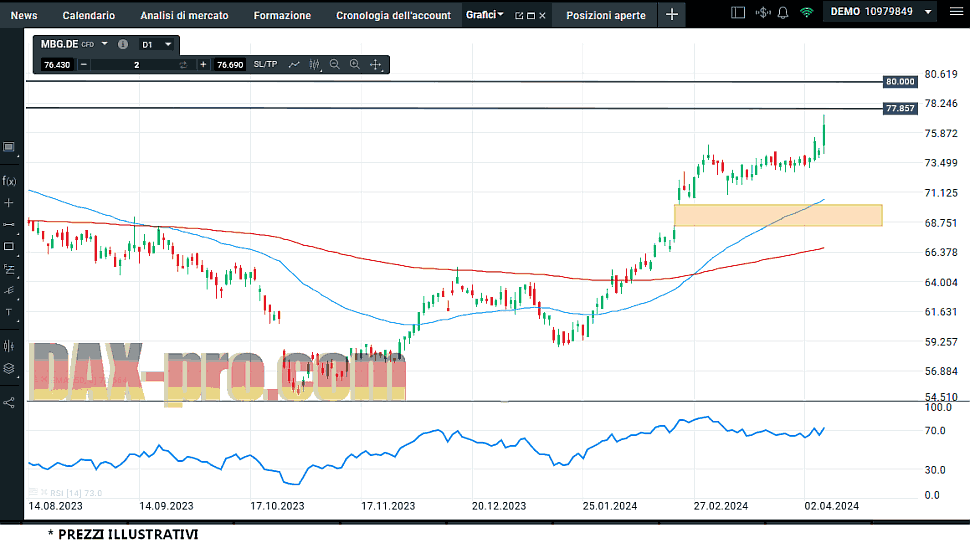The height and width of the screenshot is (543, 970).
Task: Select the Fibonacci retracement tool
Action: tap(9, 269)
